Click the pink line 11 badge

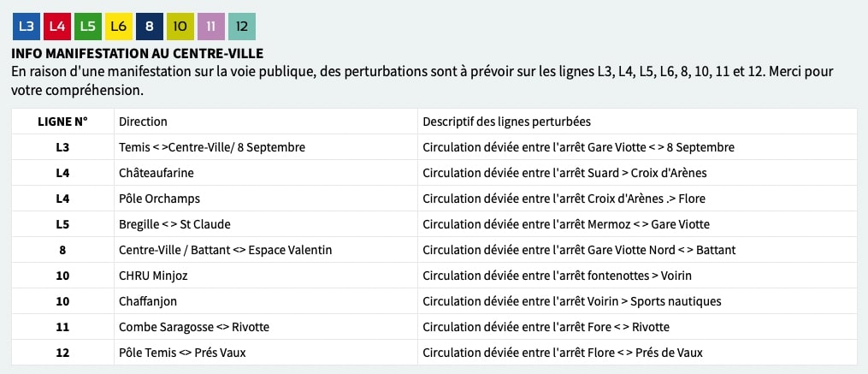click(x=211, y=27)
